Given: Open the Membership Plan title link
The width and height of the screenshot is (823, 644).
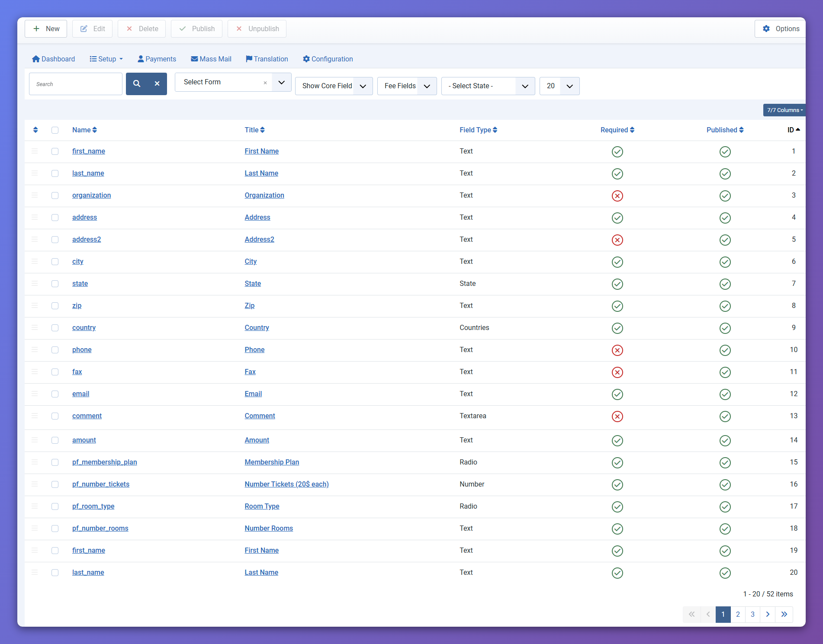Looking at the screenshot, I should point(272,462).
